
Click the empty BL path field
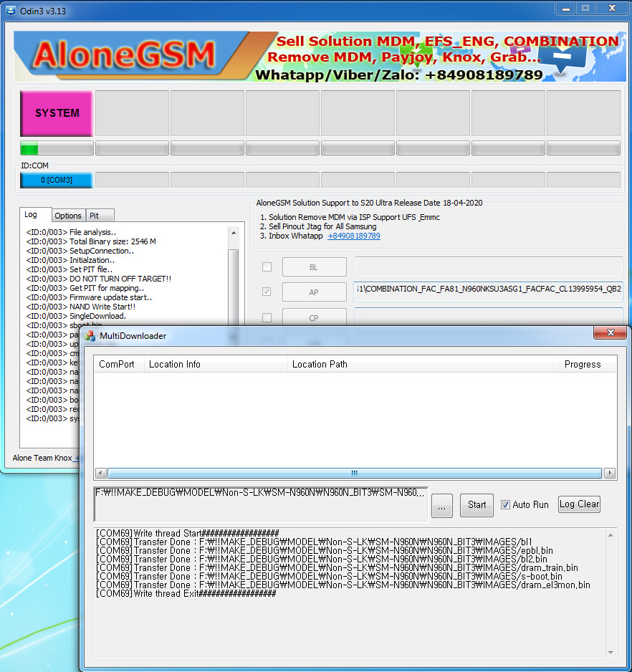click(489, 267)
